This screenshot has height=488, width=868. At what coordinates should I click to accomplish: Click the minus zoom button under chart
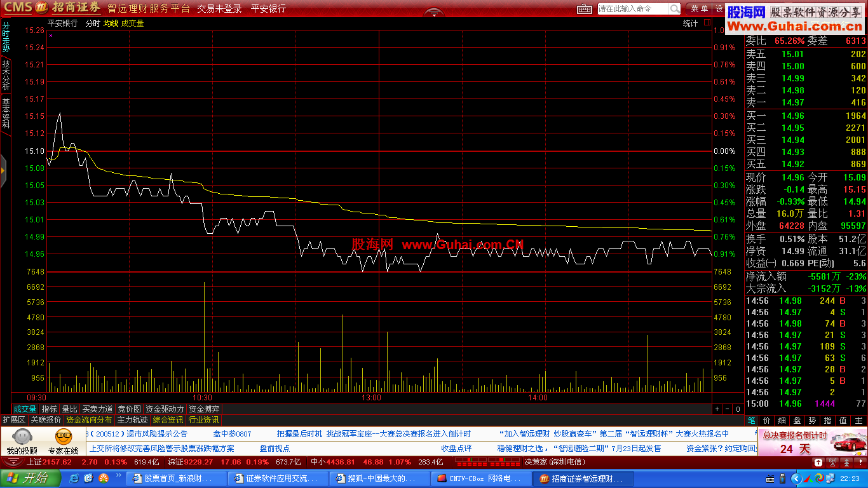pyautogui.click(x=727, y=409)
